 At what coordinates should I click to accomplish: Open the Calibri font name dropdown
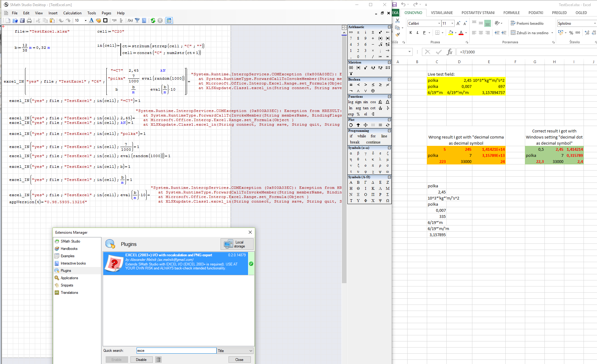(x=439, y=23)
